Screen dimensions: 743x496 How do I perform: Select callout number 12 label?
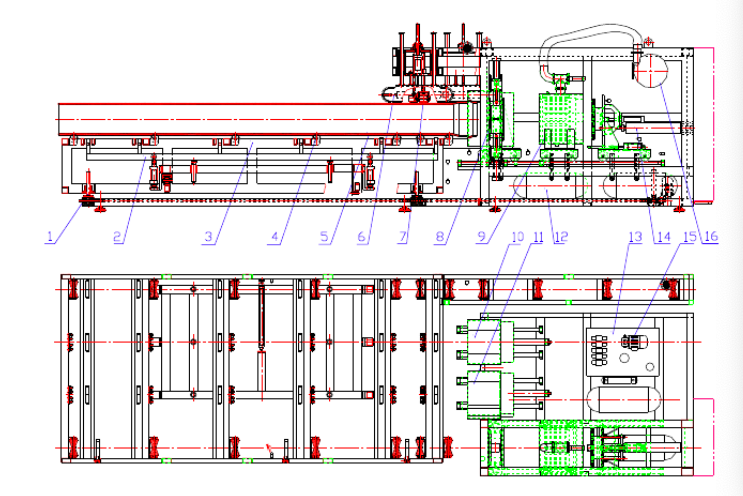pos(560,237)
